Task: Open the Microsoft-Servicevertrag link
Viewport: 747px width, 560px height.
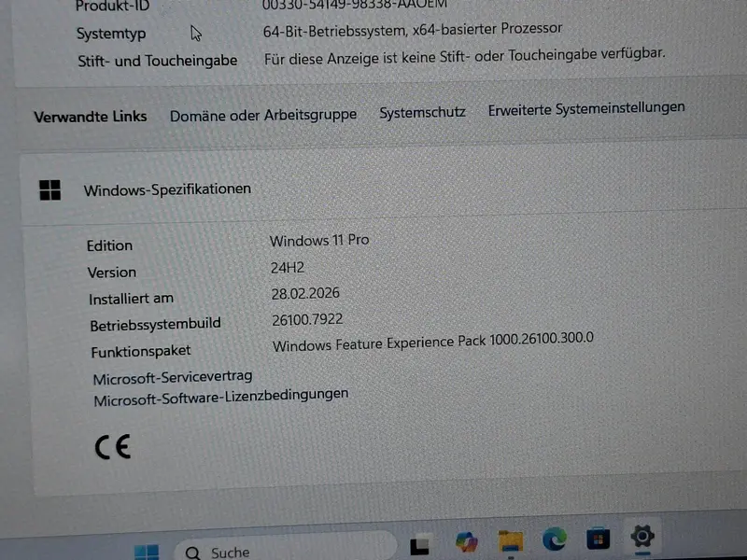Action: pos(173,378)
